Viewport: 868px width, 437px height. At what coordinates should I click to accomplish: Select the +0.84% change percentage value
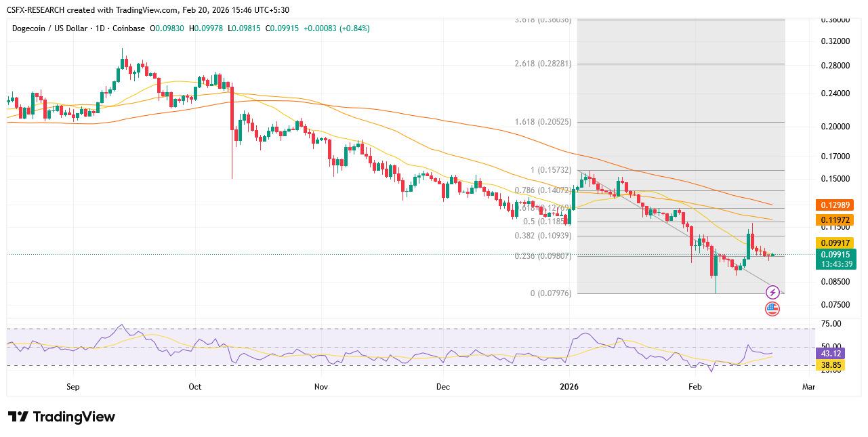(355, 28)
